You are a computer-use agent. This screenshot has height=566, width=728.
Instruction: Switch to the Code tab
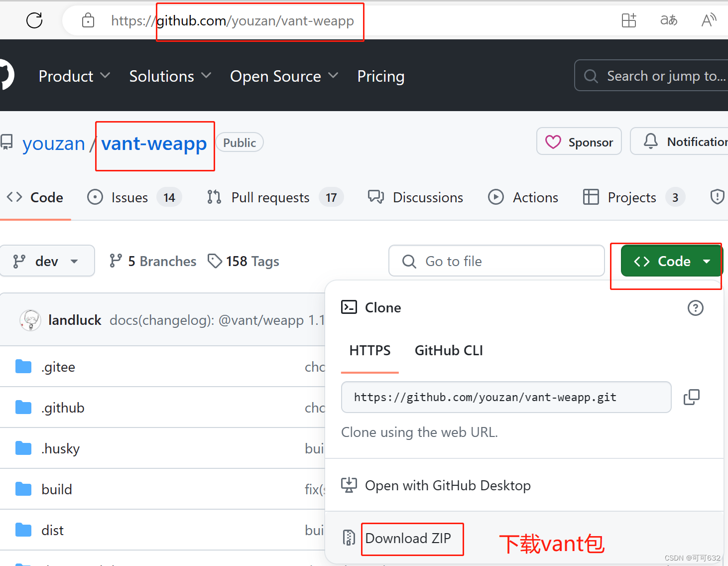pos(35,197)
